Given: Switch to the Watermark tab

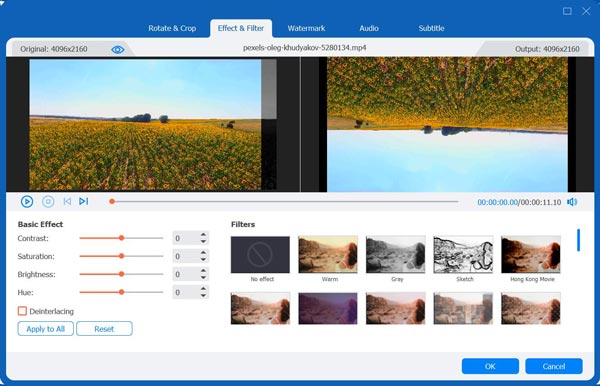Looking at the screenshot, I should [x=306, y=28].
